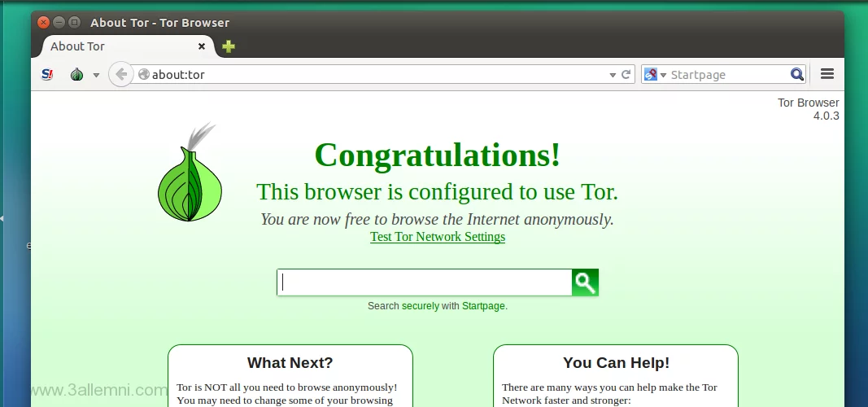Open the hamburger menu
This screenshot has width=868, height=407.
(827, 74)
